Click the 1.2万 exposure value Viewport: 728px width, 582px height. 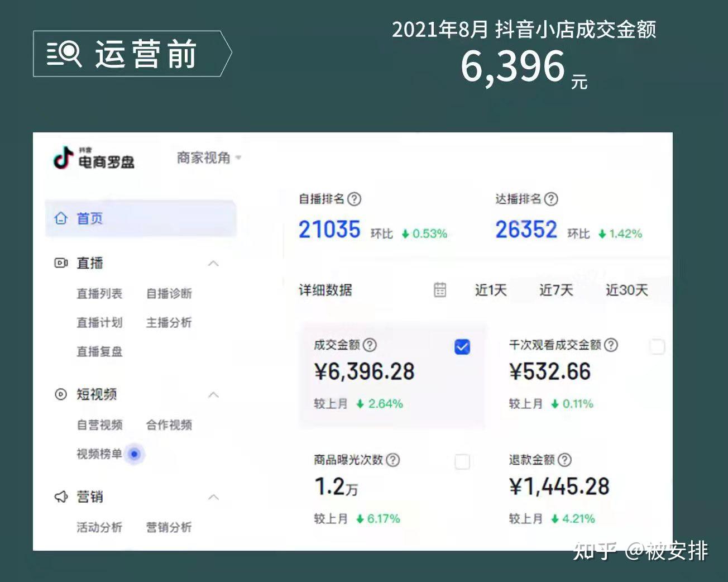point(336,487)
